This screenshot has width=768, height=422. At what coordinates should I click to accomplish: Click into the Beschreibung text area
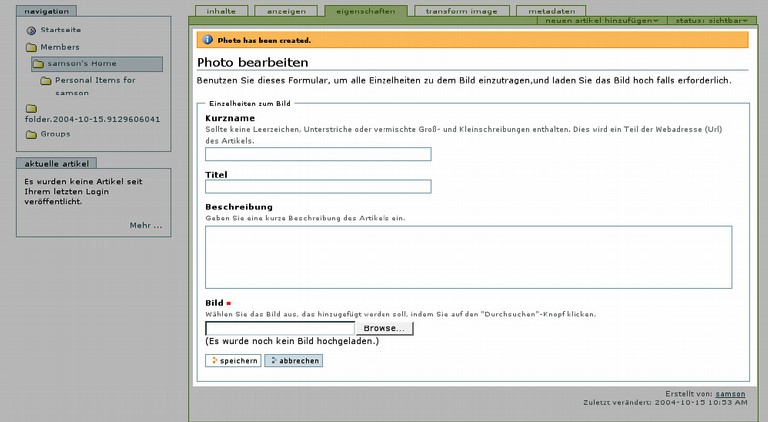(468, 257)
